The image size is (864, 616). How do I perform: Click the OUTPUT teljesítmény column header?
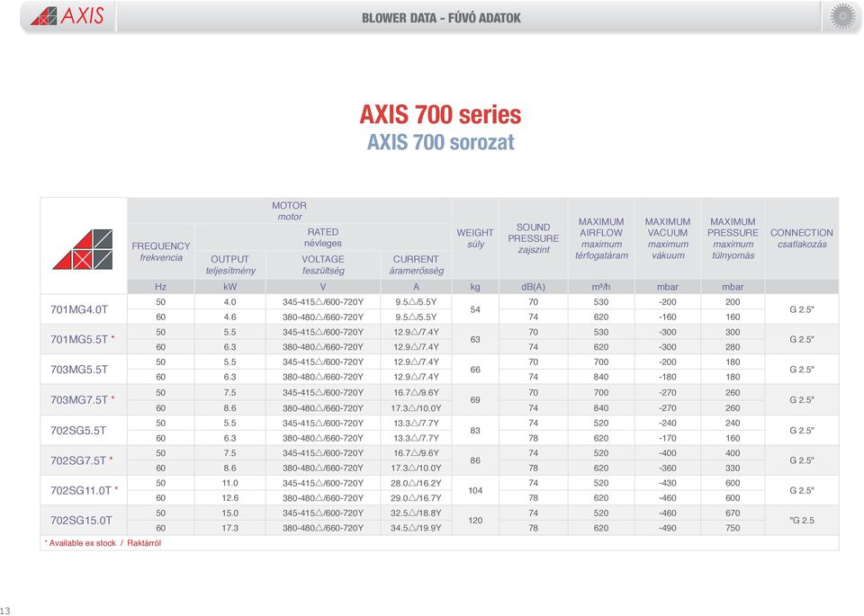coord(230,264)
